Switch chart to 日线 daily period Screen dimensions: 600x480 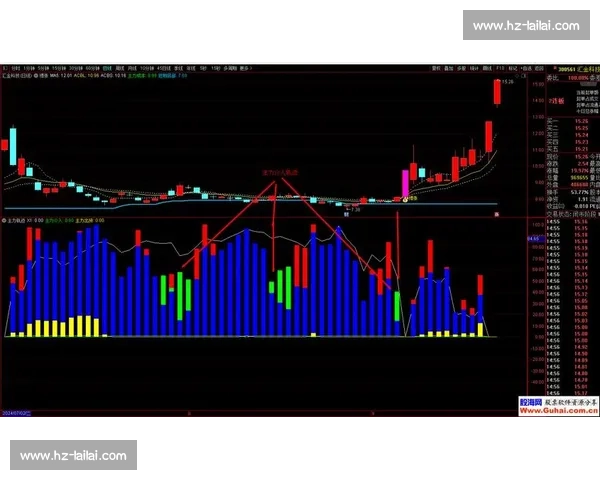pos(107,67)
